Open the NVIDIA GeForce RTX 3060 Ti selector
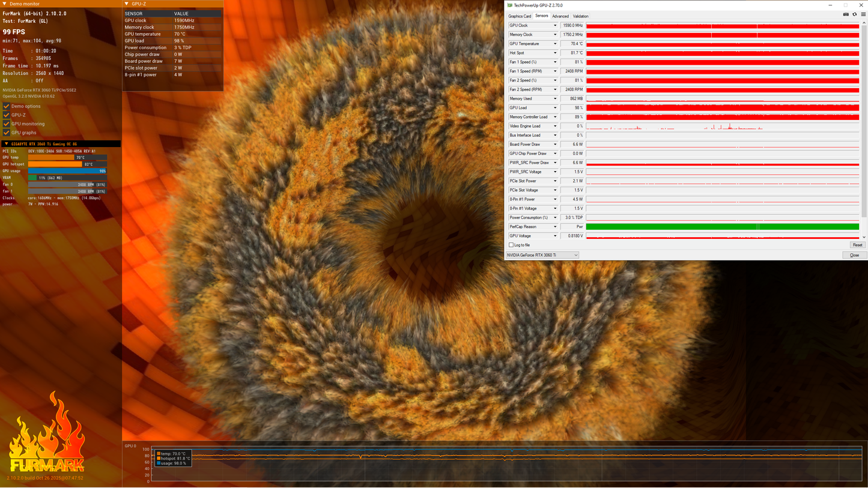 coord(542,255)
